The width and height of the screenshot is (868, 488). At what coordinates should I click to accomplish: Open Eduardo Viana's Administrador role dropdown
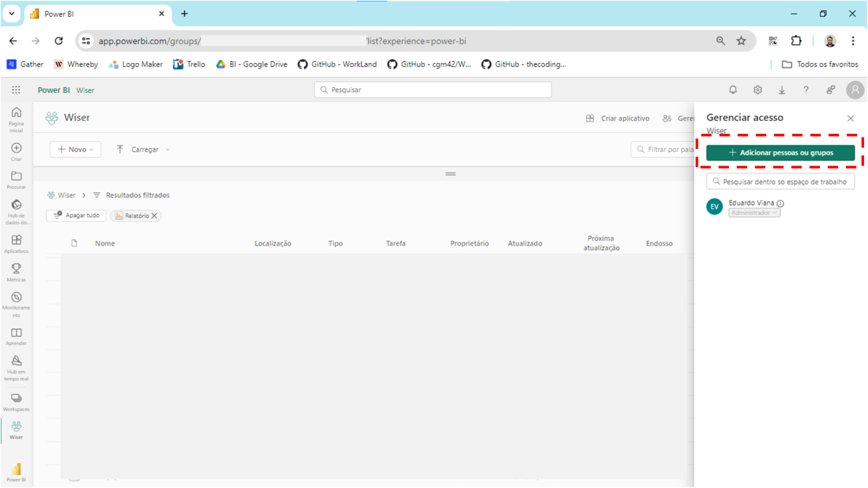click(x=754, y=212)
